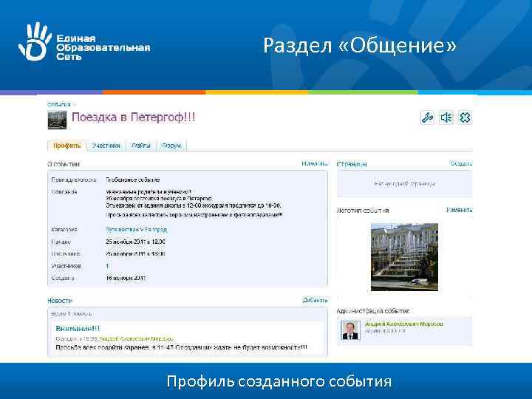
Task: Click the event title Поездка в Петергоф!!!
Action: click(133, 117)
